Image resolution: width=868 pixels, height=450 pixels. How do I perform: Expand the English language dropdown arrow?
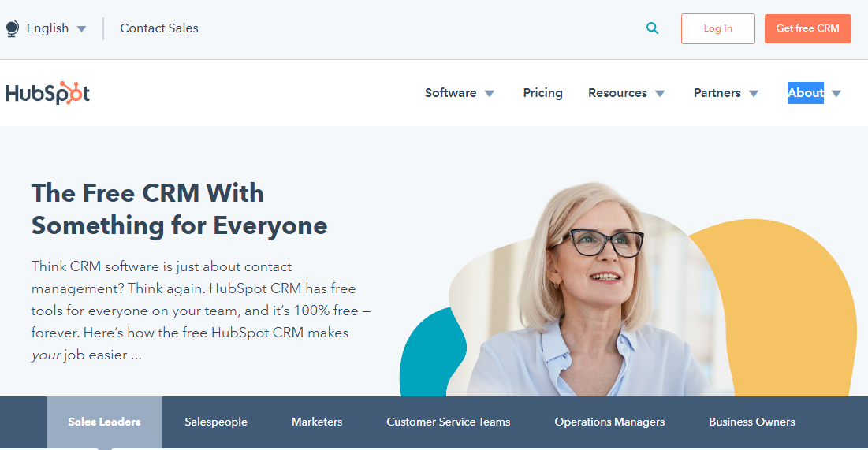[81, 29]
